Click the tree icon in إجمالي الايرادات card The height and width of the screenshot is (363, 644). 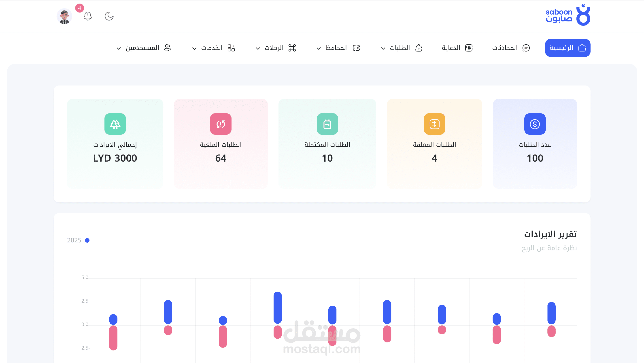coord(115,124)
